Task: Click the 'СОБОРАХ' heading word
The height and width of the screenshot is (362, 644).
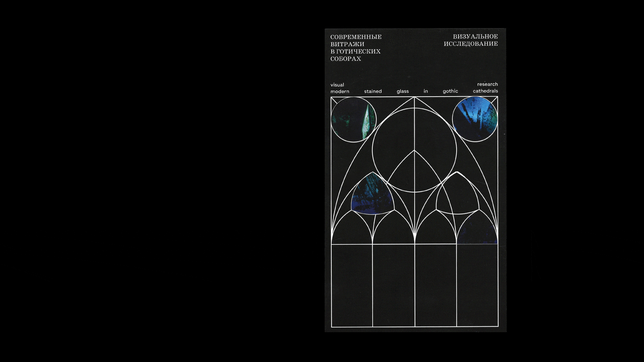Action: 345,59
